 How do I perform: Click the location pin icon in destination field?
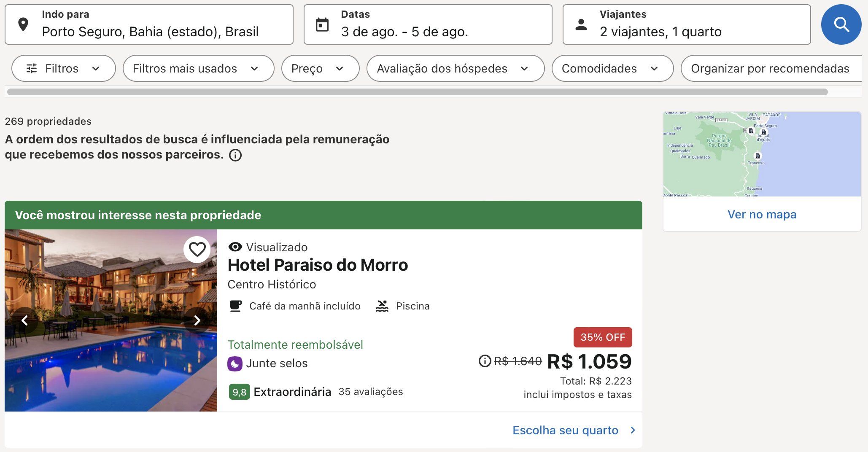point(23,24)
